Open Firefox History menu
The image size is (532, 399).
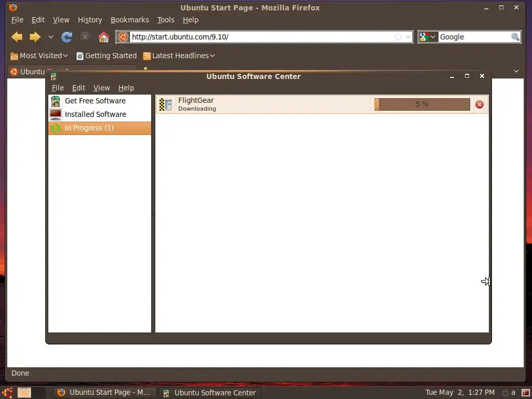coord(90,20)
